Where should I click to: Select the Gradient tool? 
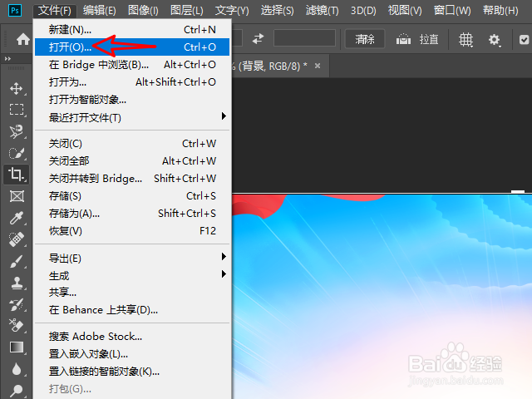click(17, 347)
